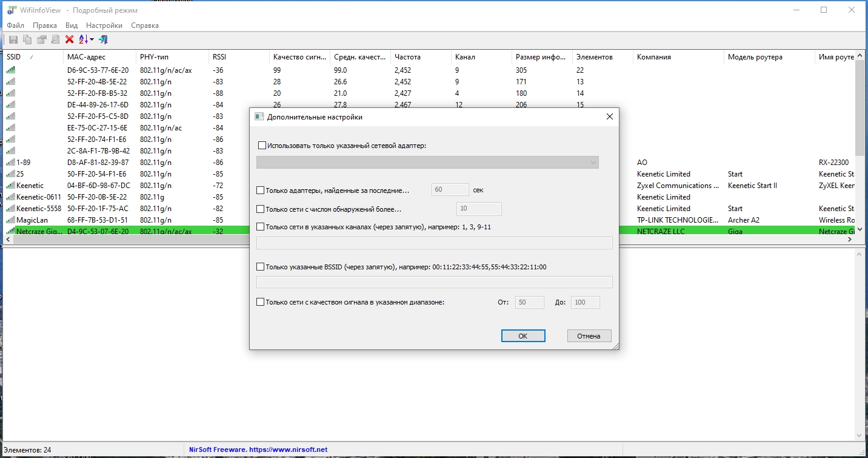Image resolution: width=868 pixels, height=458 pixels.
Task: Open Properties via the toolbar icon
Action: click(x=41, y=39)
